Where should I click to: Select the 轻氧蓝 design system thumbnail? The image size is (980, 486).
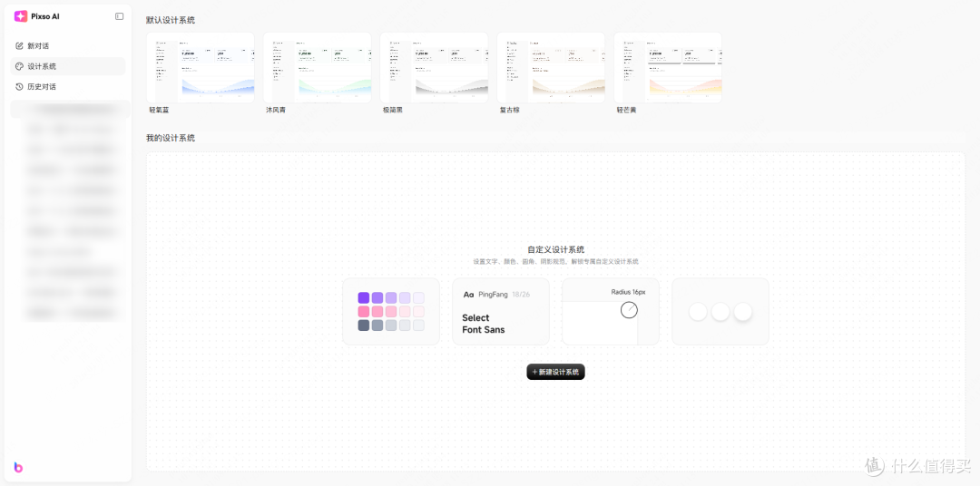click(201, 67)
